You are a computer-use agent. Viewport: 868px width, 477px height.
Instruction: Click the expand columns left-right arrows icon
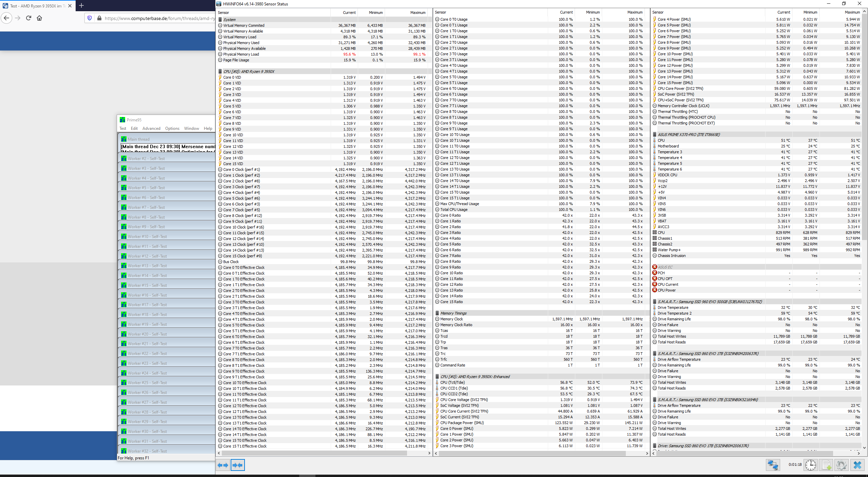tap(223, 465)
